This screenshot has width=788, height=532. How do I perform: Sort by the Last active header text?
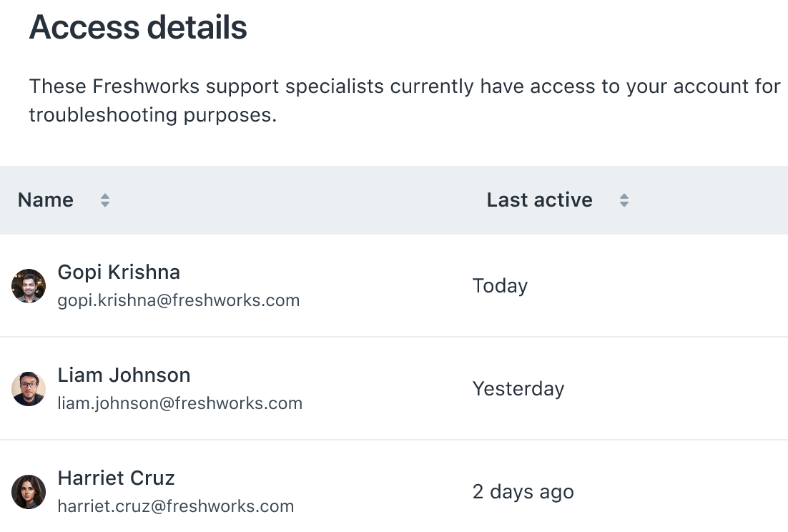pyautogui.click(x=539, y=200)
